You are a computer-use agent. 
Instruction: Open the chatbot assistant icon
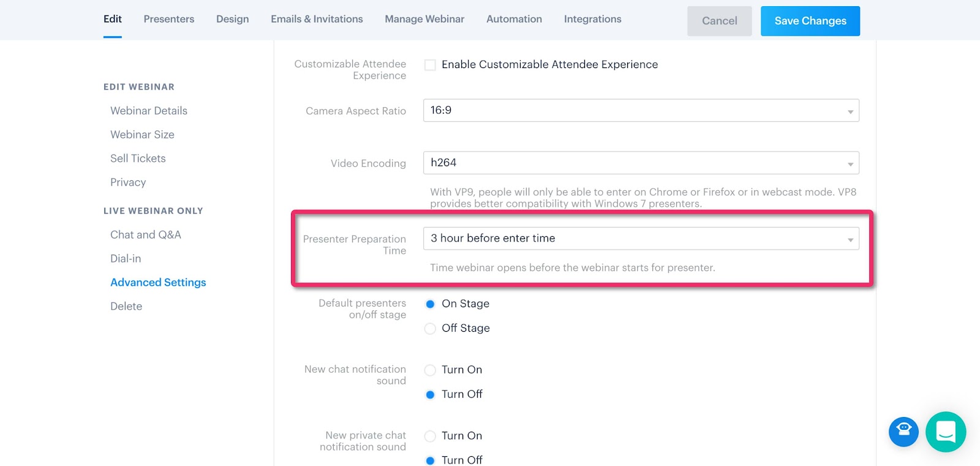coord(903,432)
